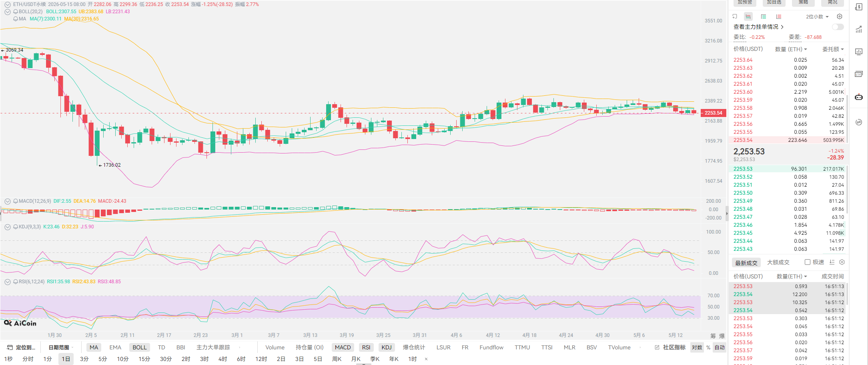Screen dimensions: 868x365
Task: Open order book settings hexagon icon
Action: coord(840,16)
